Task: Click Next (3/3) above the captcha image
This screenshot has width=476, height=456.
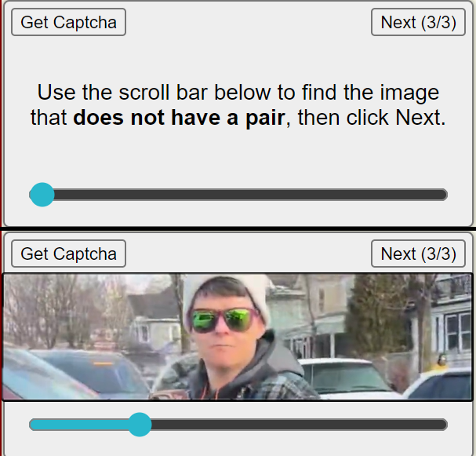Action: pyautogui.click(x=418, y=254)
